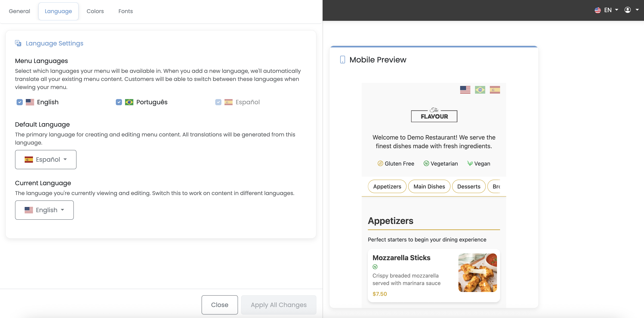Click the Mozzarella Sticks food thumbnail
The height and width of the screenshot is (318, 644).
478,273
